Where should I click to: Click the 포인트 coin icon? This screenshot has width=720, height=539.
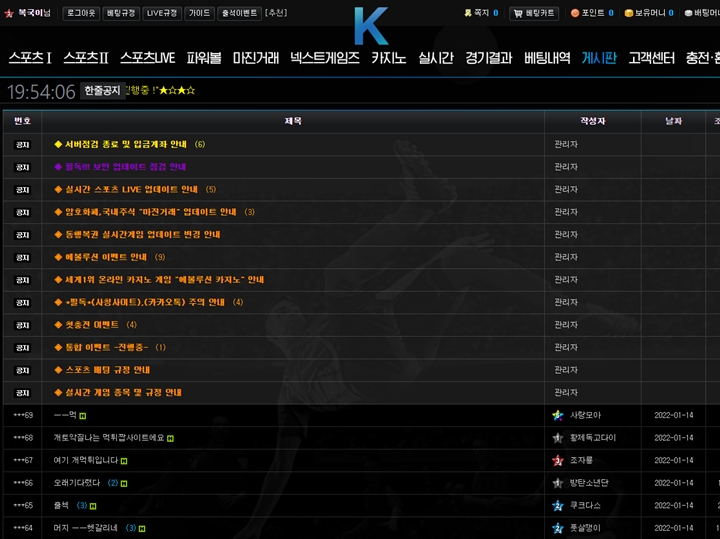coord(575,13)
